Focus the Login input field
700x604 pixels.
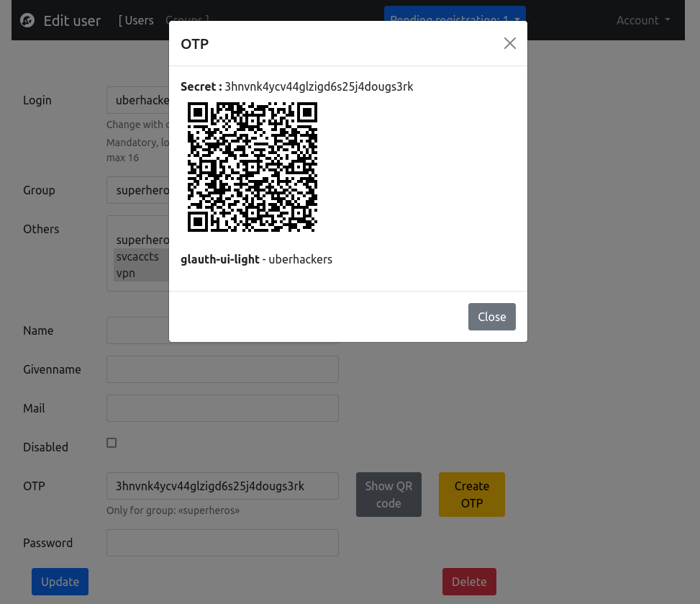pyautogui.click(x=137, y=100)
